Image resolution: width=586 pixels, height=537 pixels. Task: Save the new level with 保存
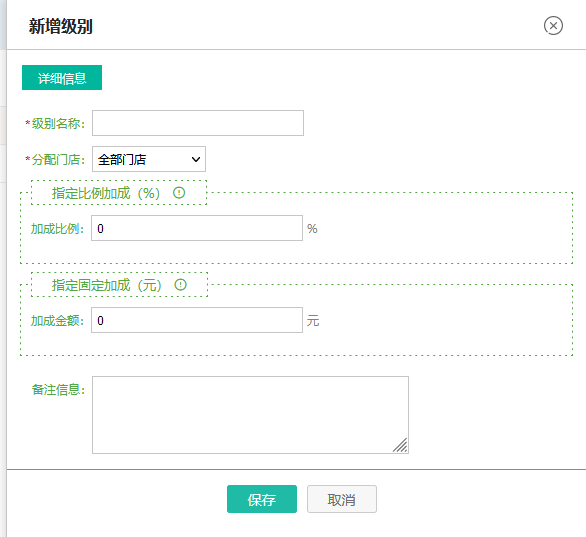[262, 499]
